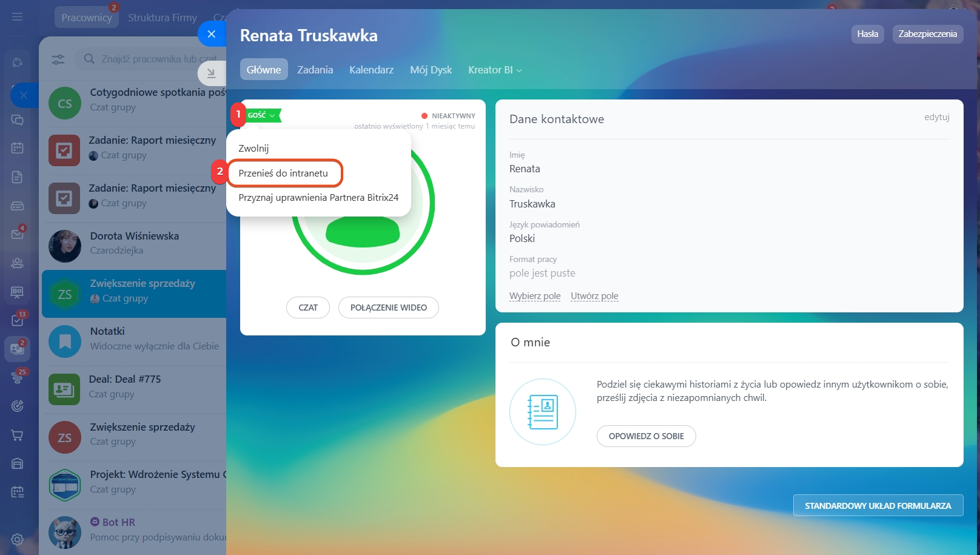Focus the Znajdź pracownika search field
Image resolution: width=980 pixels, height=555 pixels.
click(x=152, y=59)
